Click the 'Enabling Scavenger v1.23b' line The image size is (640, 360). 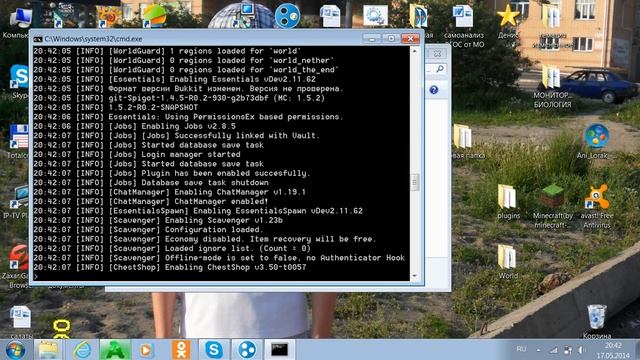pyautogui.click(x=158, y=220)
